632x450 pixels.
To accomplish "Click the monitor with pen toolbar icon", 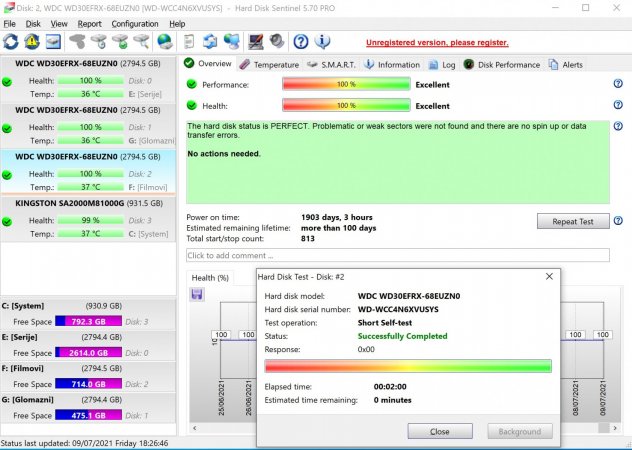I will [x=256, y=42].
